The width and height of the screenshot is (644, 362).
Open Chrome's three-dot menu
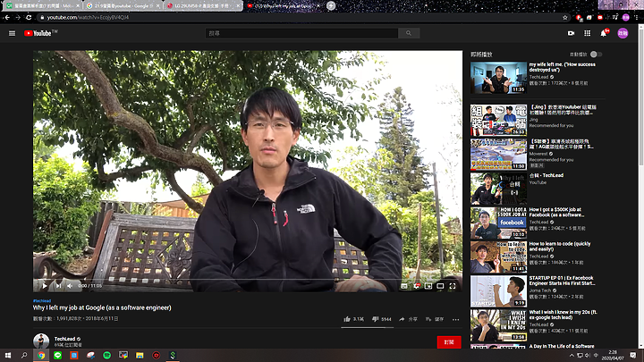637,17
